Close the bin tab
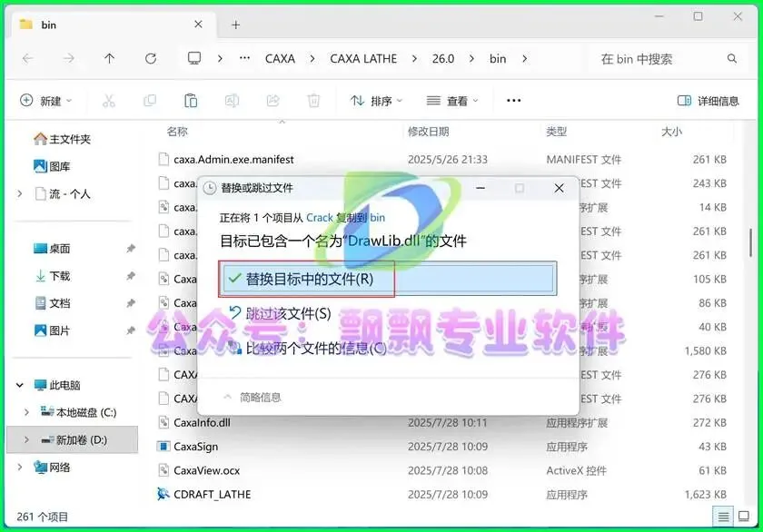 coord(198,25)
